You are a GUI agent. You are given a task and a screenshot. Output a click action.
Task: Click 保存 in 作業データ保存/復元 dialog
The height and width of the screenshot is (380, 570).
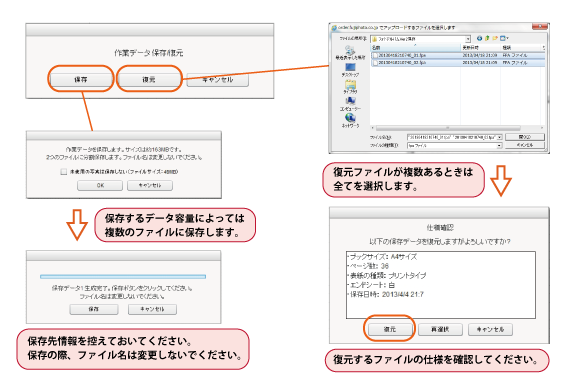pos(81,79)
